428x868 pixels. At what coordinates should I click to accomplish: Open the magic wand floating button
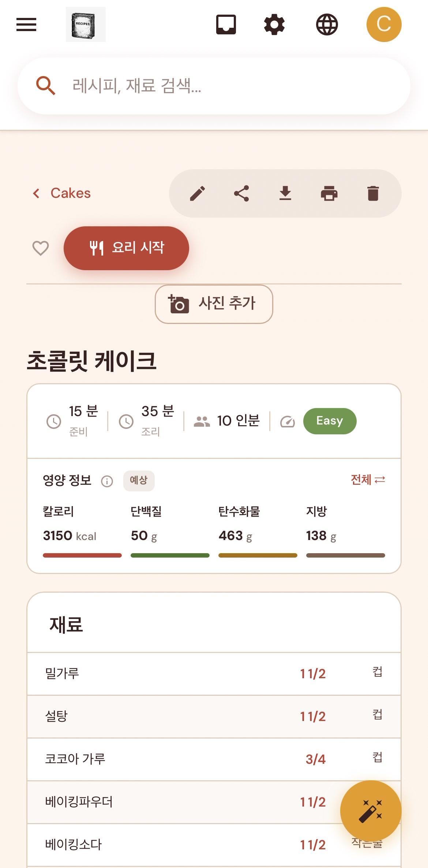click(371, 811)
